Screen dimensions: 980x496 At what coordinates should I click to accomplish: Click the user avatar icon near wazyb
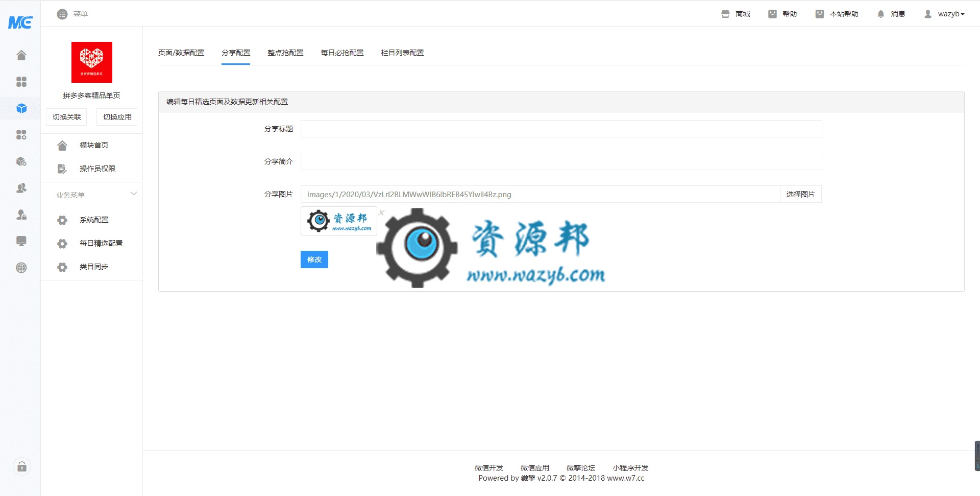tap(927, 14)
